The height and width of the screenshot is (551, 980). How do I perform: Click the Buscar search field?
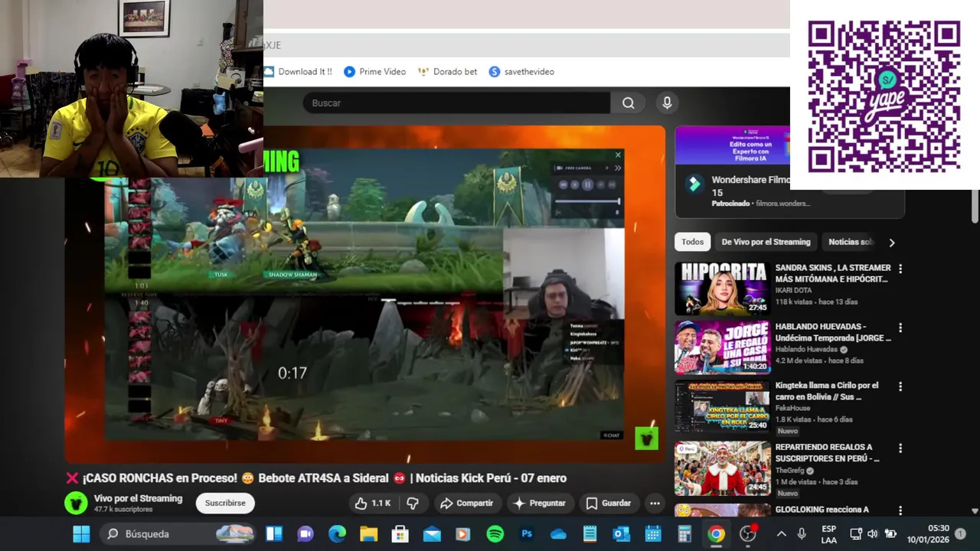click(x=456, y=103)
